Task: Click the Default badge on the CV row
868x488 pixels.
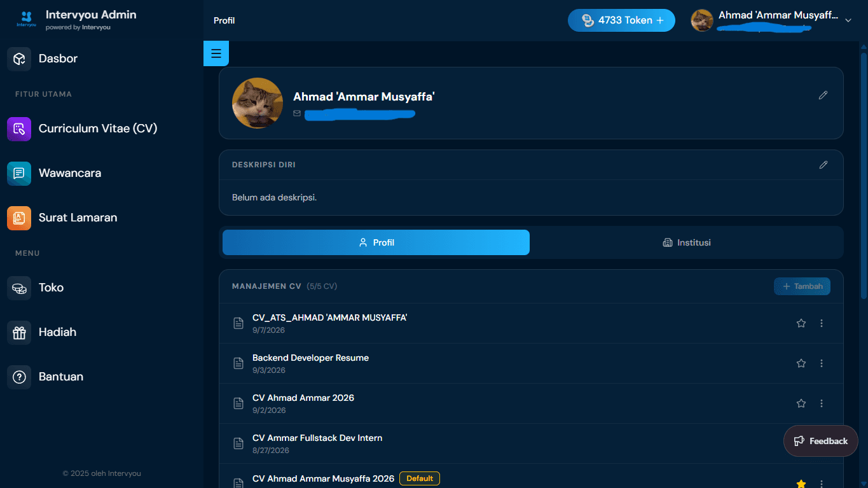Action: point(420,478)
